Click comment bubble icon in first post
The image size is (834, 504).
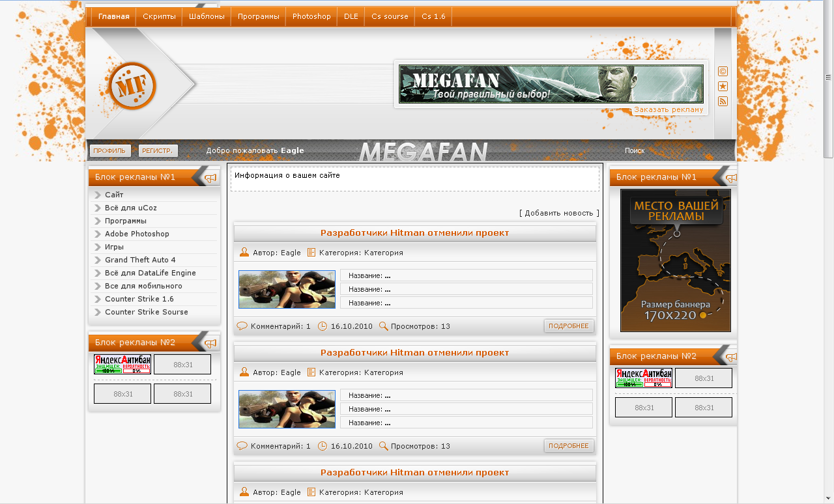(242, 326)
